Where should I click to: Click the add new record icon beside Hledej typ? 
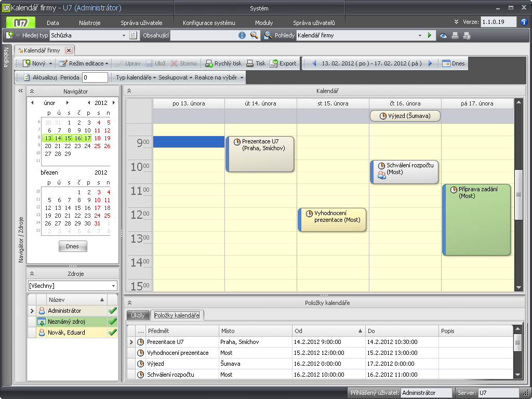pos(9,35)
